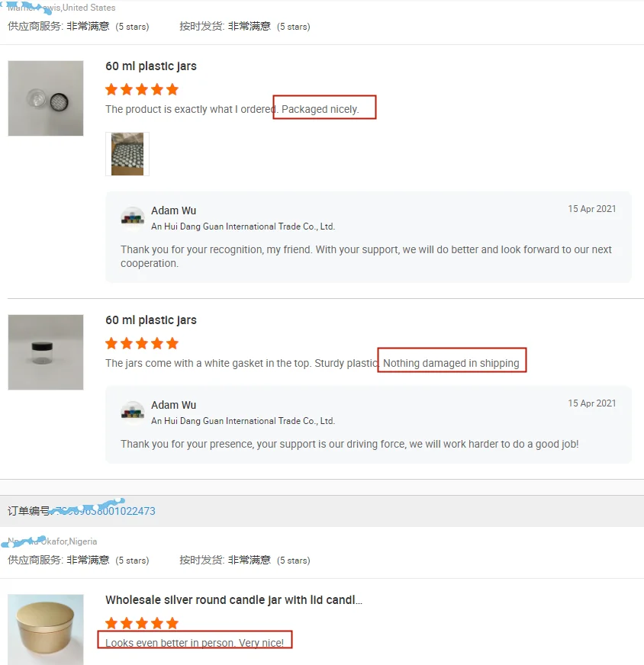Screen dimensions: 644x665
Task: Click the five-star rating on first jar review
Action: (142, 89)
